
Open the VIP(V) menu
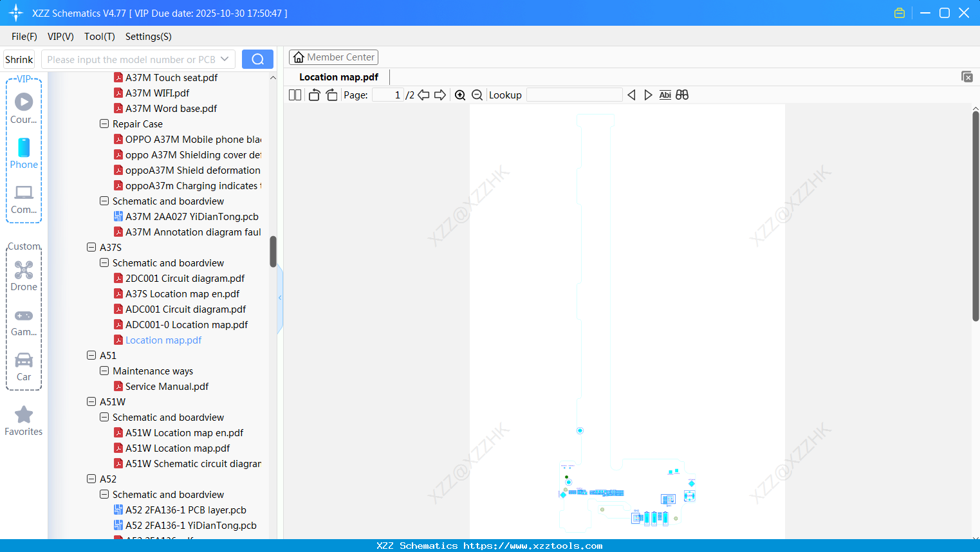click(x=60, y=37)
